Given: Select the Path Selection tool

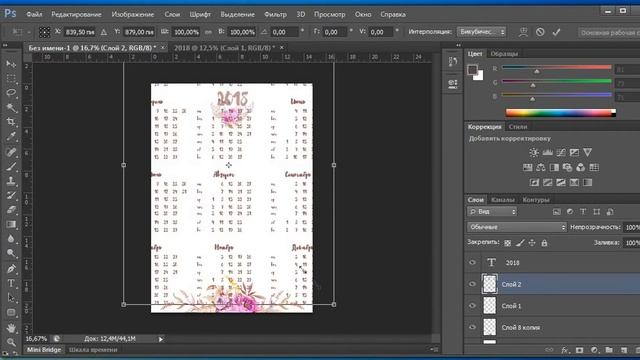Looking at the screenshot, I should pyautogui.click(x=11, y=298).
